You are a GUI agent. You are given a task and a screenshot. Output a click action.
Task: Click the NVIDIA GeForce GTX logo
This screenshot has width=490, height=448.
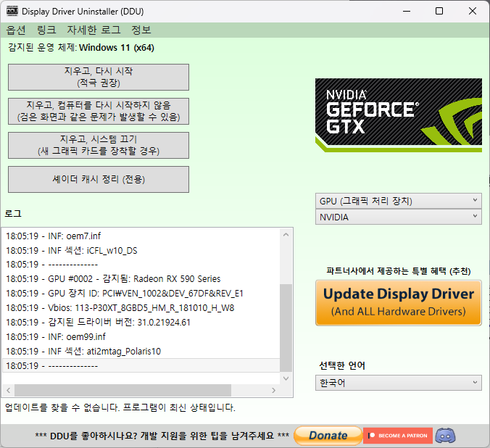tap(399, 115)
